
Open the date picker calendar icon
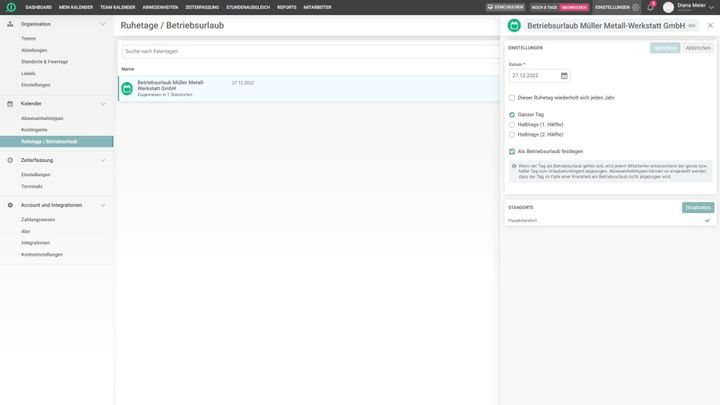[564, 75]
